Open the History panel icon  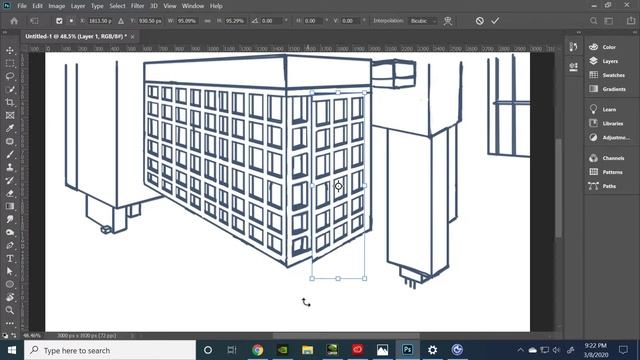click(x=573, y=47)
